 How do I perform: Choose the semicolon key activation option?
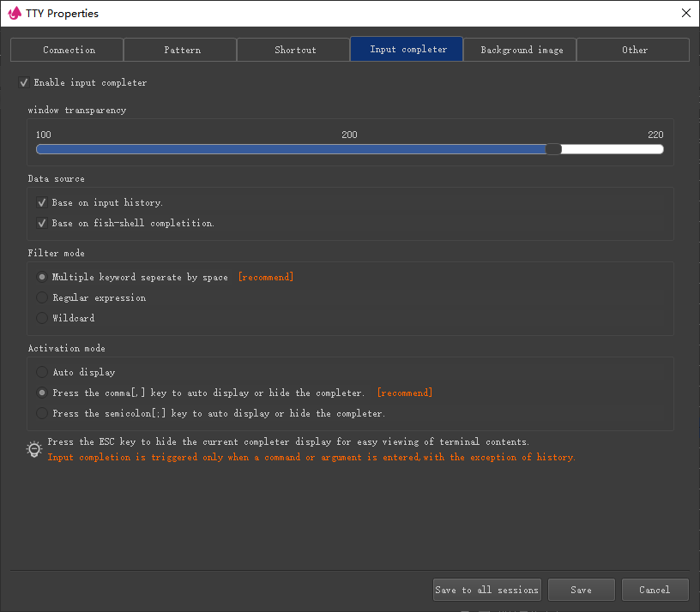pos(42,414)
